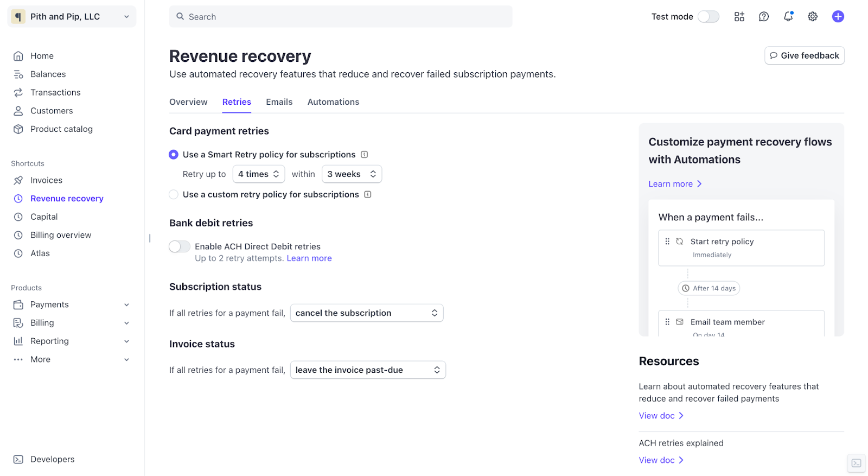Switch to the Automations tab

333,102
